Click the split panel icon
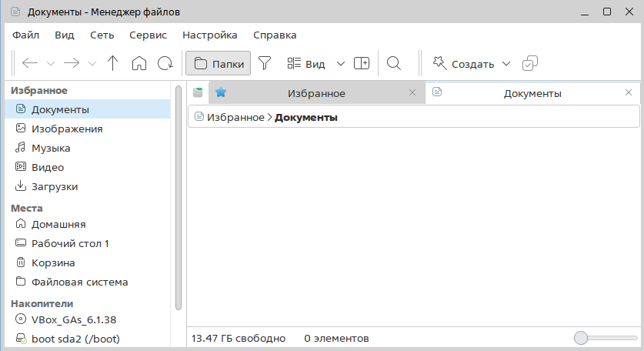This screenshot has width=644, height=351. click(x=362, y=63)
